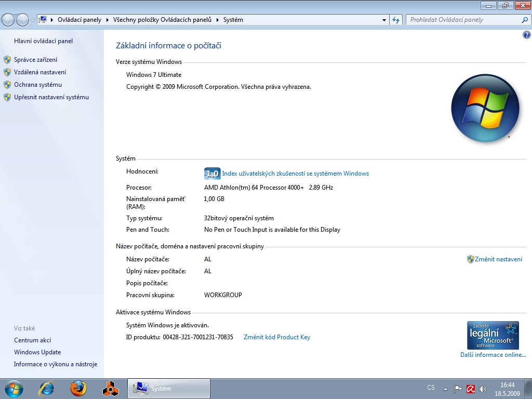Click the volume speaker tray icon
Screen dimensions: 532x399
click(x=483, y=389)
